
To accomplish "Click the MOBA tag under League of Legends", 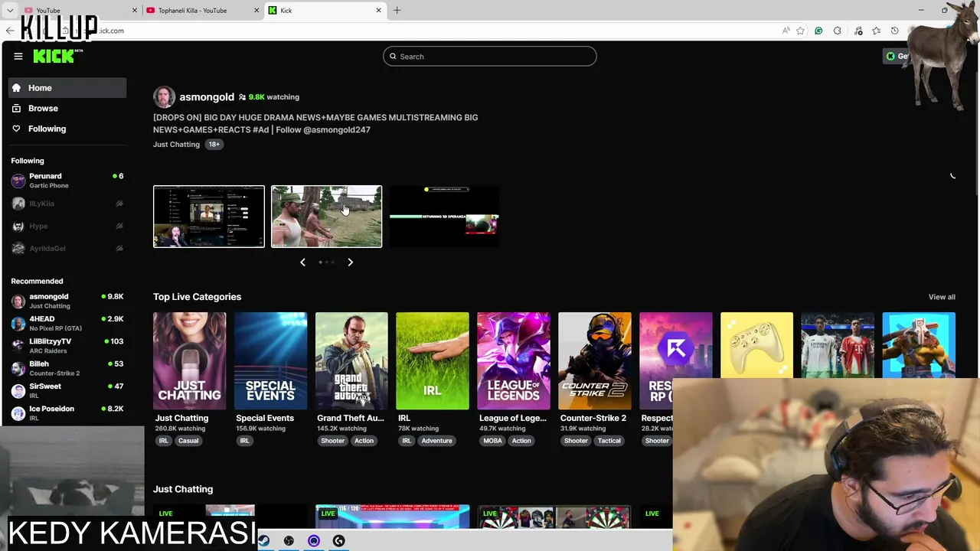I will click(x=493, y=441).
